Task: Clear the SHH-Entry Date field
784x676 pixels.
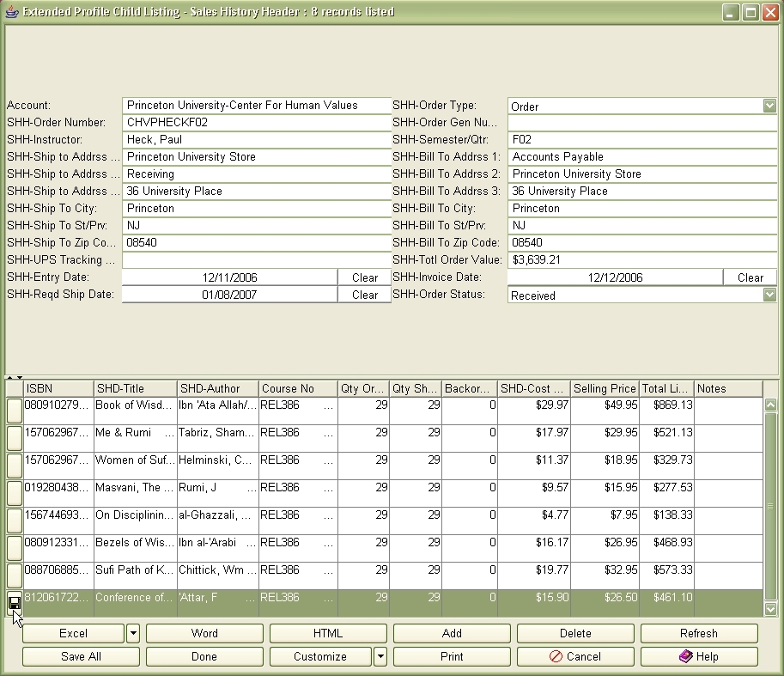Action: point(363,277)
